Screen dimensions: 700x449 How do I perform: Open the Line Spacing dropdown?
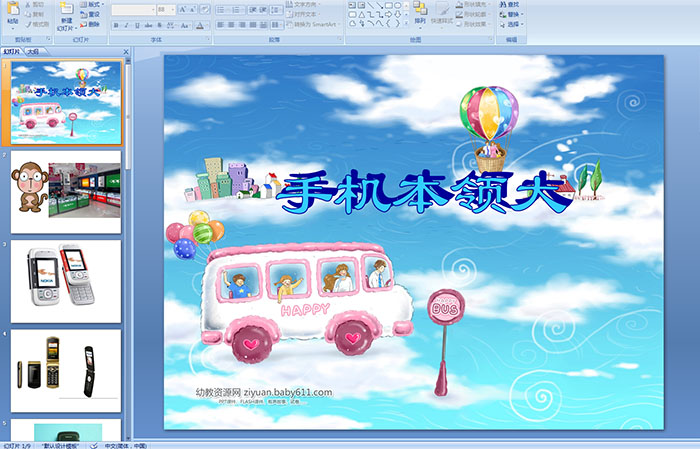point(276,10)
